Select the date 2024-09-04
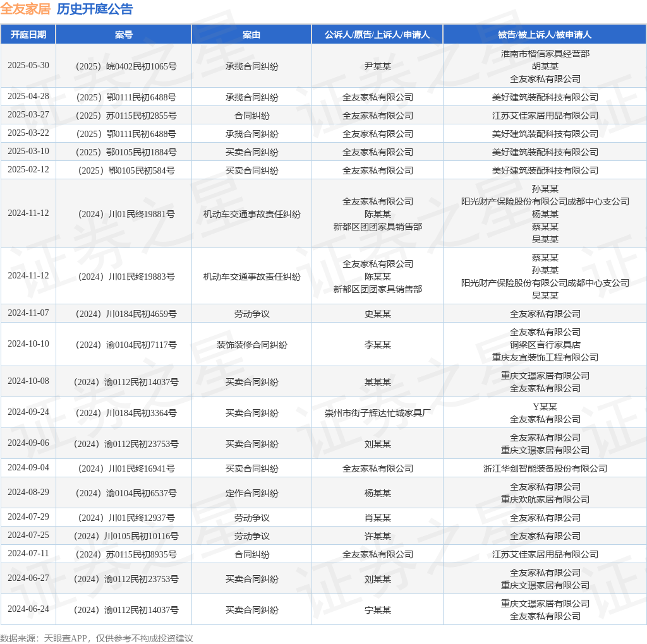Viewport: 647px width, 644px height. coord(28,468)
